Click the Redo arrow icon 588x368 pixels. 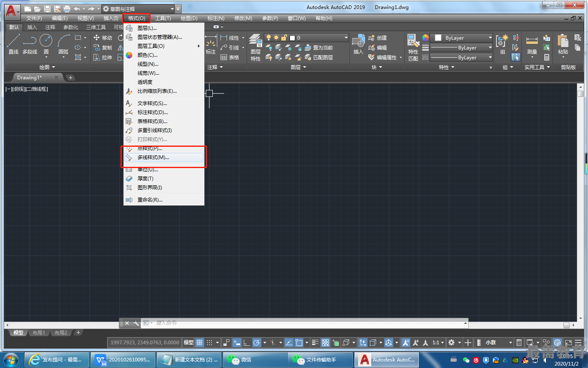pyautogui.click(x=91, y=9)
